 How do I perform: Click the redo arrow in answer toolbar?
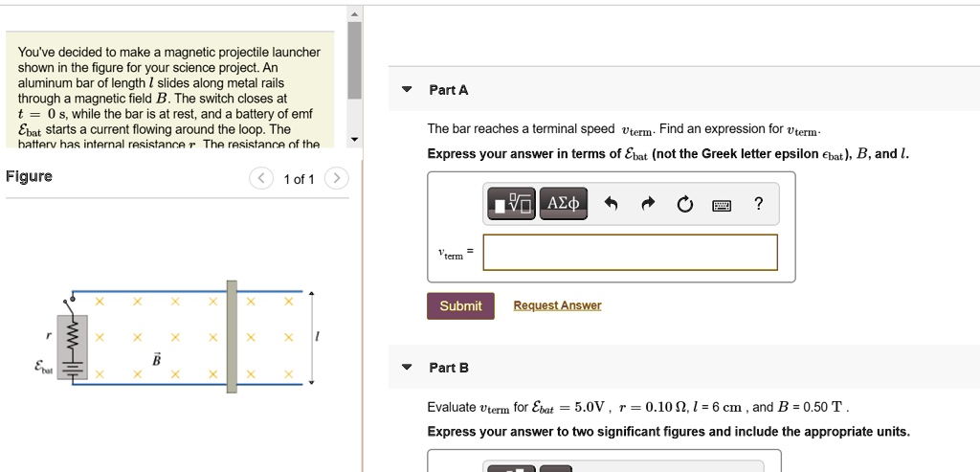click(x=649, y=203)
